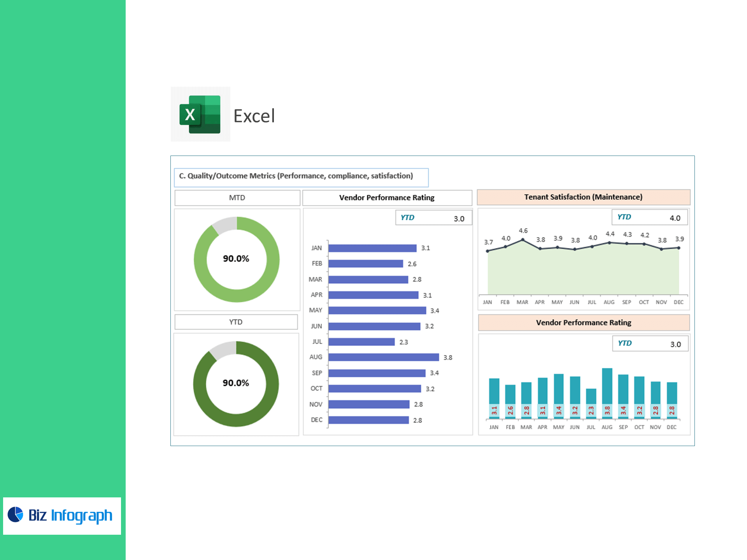Screen dimensions: 747x560
Task: Click the YTD header above the dark donut
Action: [236, 322]
